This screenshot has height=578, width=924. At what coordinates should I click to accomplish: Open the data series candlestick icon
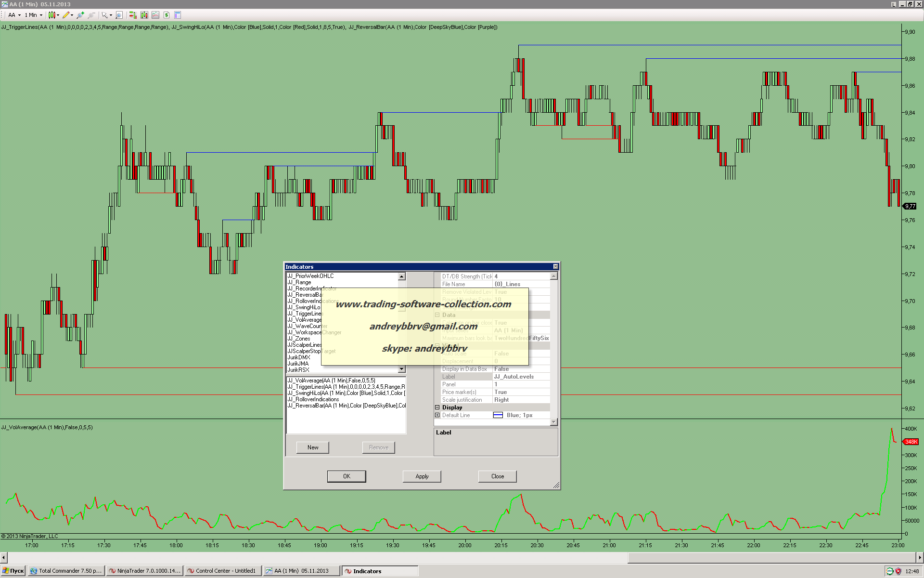(x=144, y=15)
